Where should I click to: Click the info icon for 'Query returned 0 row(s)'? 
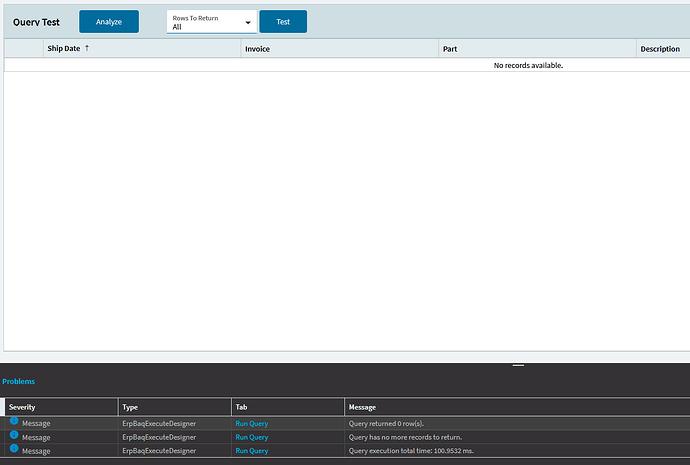pos(14,422)
